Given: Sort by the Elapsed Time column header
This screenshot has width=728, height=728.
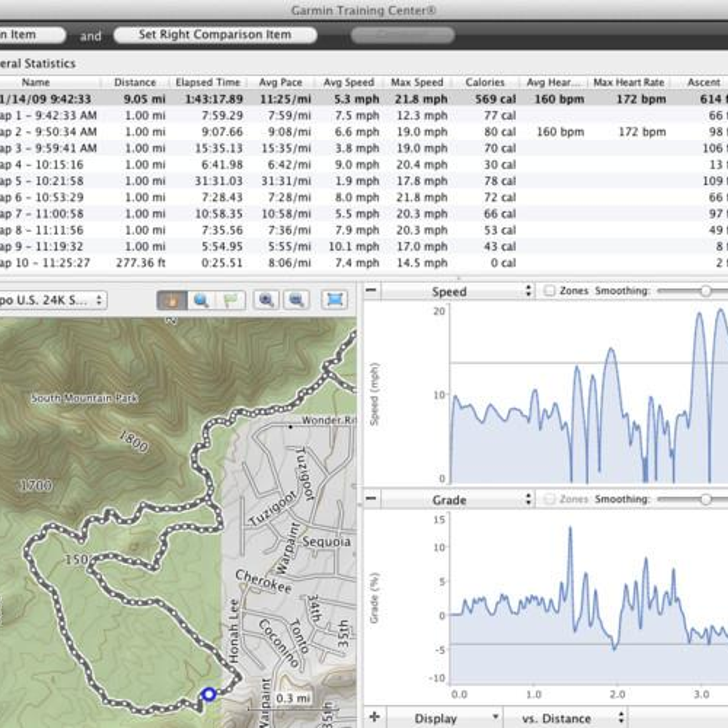Looking at the screenshot, I should point(208,82).
